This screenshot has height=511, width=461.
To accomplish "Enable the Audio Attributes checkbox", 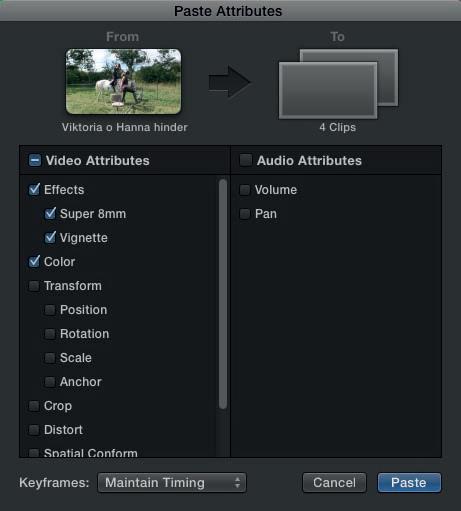I will [x=246, y=160].
